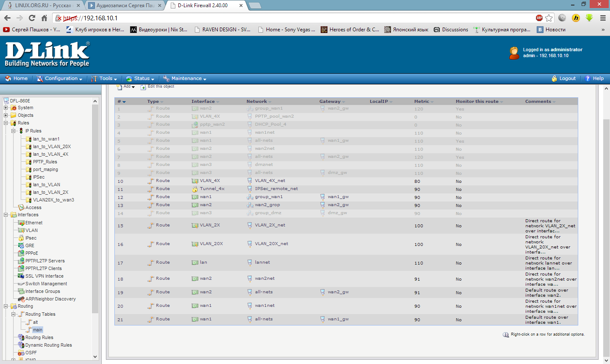Image resolution: width=610 pixels, height=364 pixels.
Task: Collapse the Rules tree node
Action: coord(6,123)
